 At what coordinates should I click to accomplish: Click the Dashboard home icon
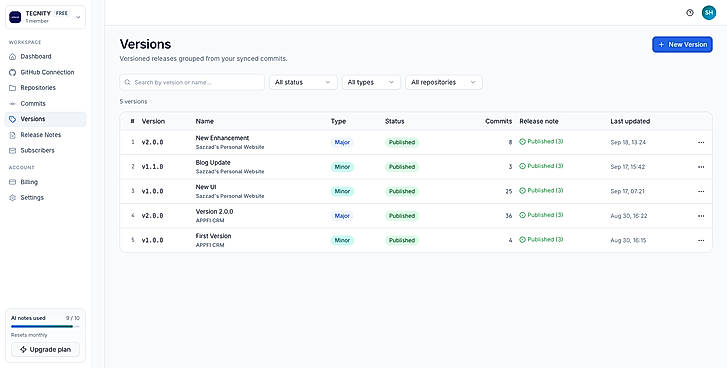pyautogui.click(x=13, y=57)
